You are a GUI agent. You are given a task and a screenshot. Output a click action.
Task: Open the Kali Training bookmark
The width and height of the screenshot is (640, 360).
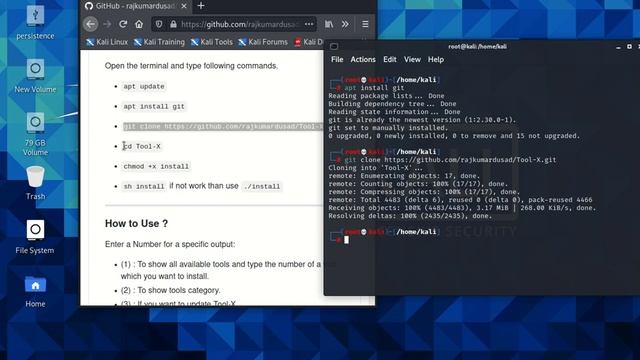pyautogui.click(x=159, y=42)
